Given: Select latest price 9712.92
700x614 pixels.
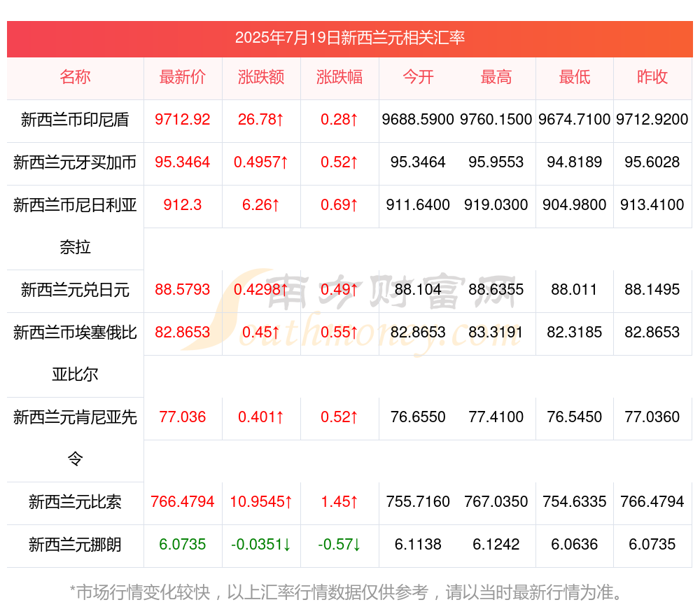Looking at the screenshot, I should [183, 120].
